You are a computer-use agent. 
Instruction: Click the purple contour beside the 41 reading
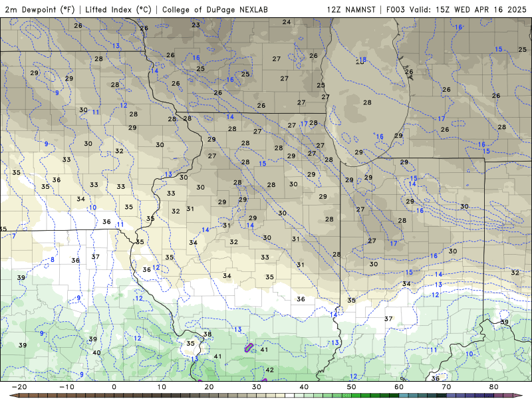coord(249,347)
